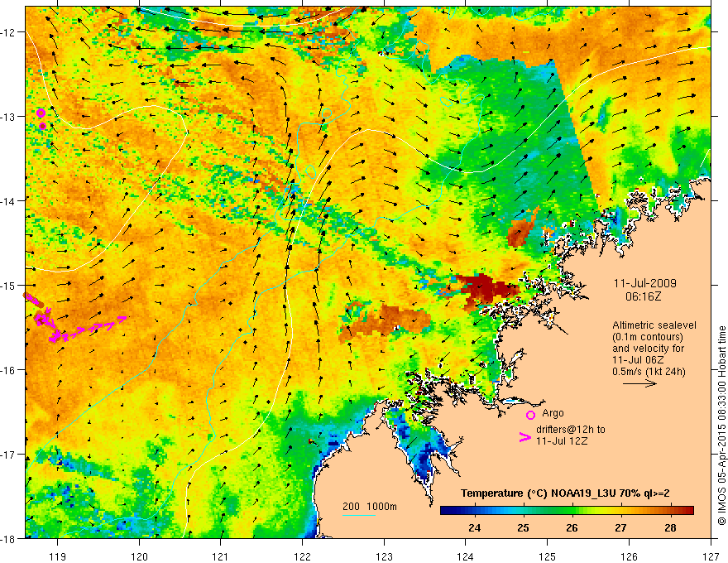Click the 122 longitude axis label
Screen dimensions: 728x563
pyautogui.click(x=302, y=556)
